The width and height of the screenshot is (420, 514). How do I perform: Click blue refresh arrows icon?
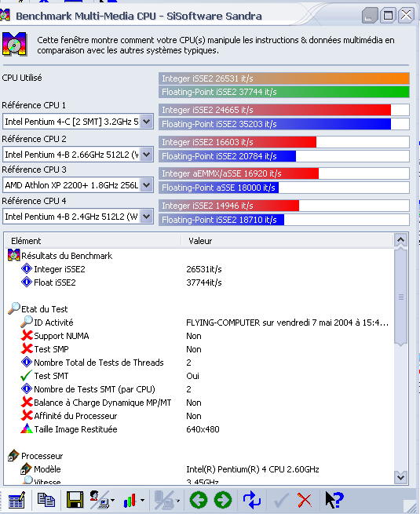click(x=251, y=500)
